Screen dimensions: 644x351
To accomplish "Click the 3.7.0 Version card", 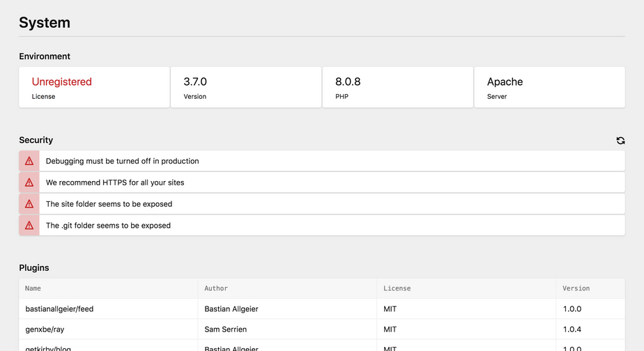I will tap(246, 88).
